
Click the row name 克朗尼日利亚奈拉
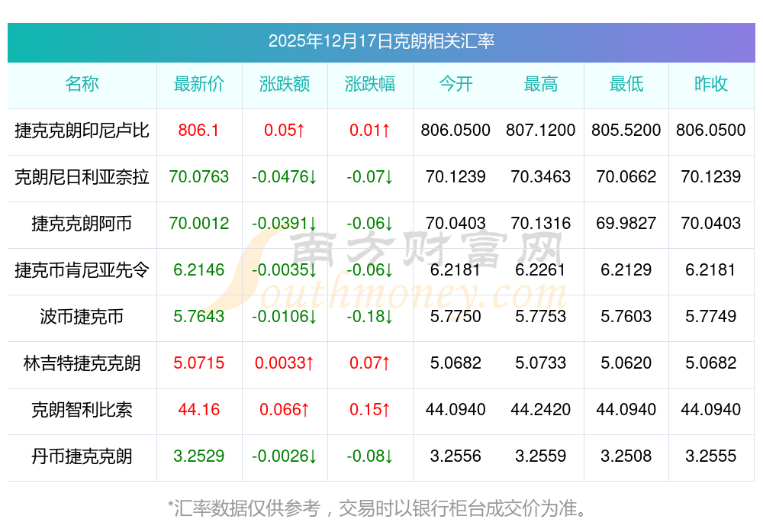pyautogui.click(x=82, y=176)
